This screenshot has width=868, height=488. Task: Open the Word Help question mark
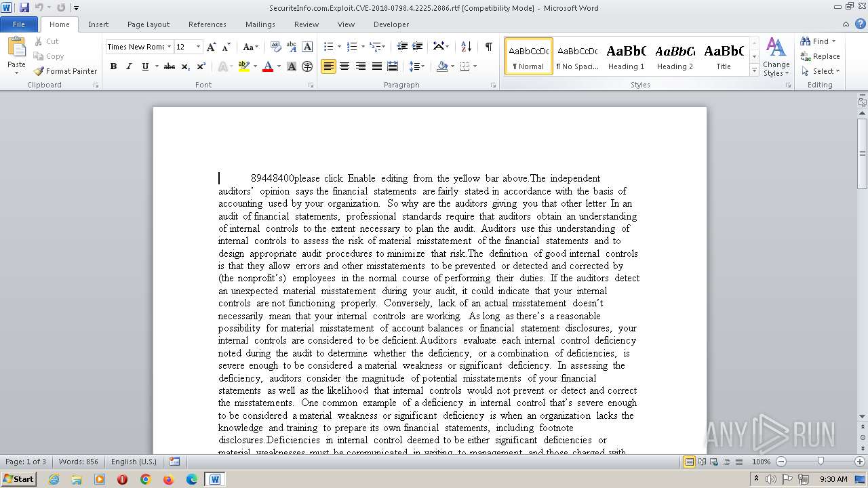[862, 24]
